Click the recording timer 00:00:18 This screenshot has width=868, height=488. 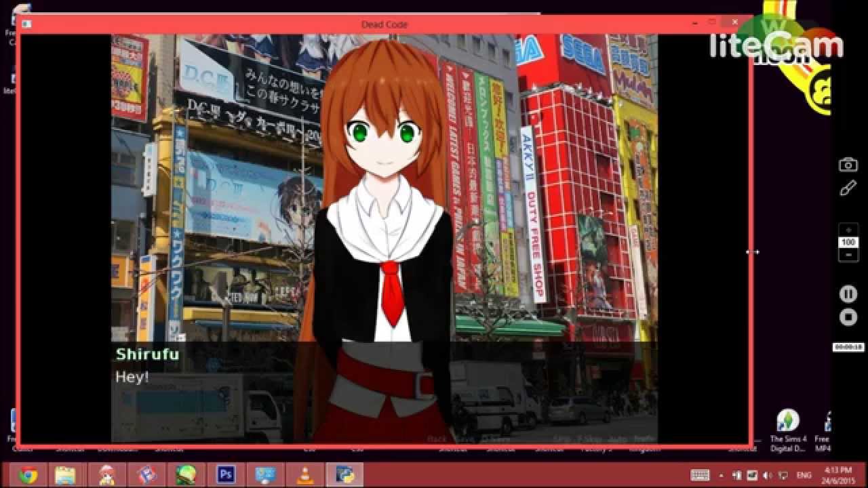tap(848, 347)
